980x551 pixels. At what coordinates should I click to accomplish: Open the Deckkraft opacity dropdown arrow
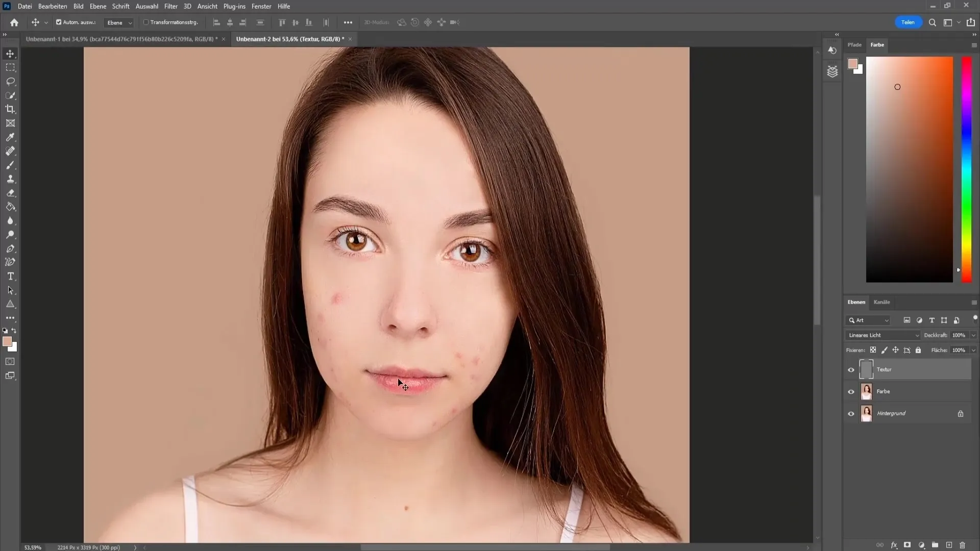(973, 335)
